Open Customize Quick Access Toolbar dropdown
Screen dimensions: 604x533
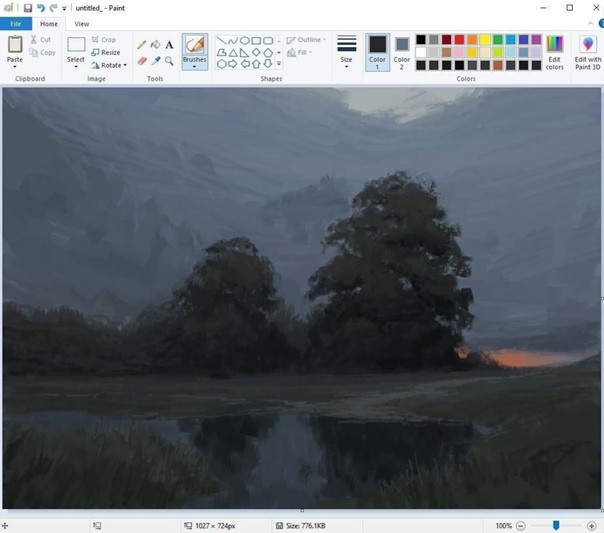click(64, 8)
